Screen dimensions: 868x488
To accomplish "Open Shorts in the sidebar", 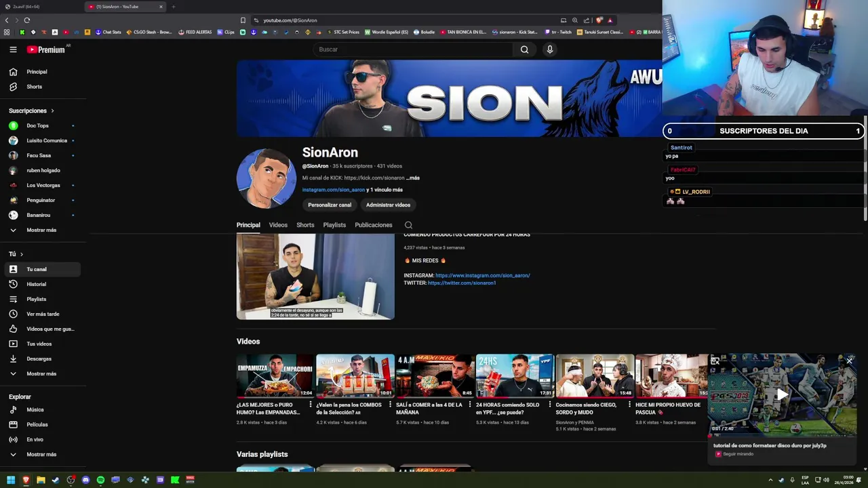I will pos(43,87).
